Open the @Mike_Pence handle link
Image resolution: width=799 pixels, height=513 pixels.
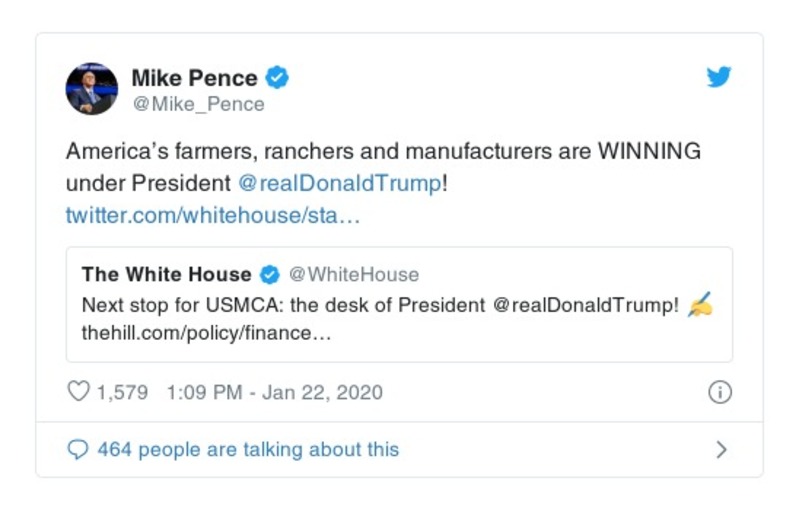(198, 103)
